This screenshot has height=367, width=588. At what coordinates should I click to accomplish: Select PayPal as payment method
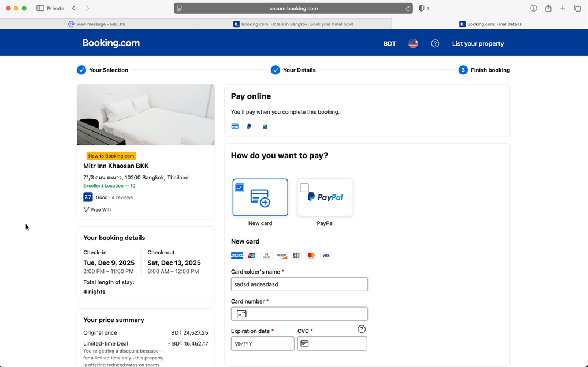[x=325, y=197]
